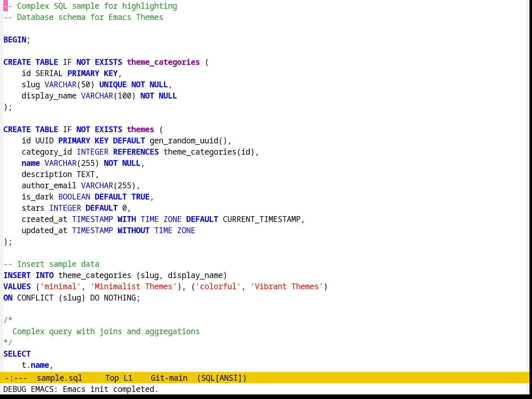Screen dimensions: 532x399
Task: Click TIMESTAMP on the created_at line
Action: point(92,219)
